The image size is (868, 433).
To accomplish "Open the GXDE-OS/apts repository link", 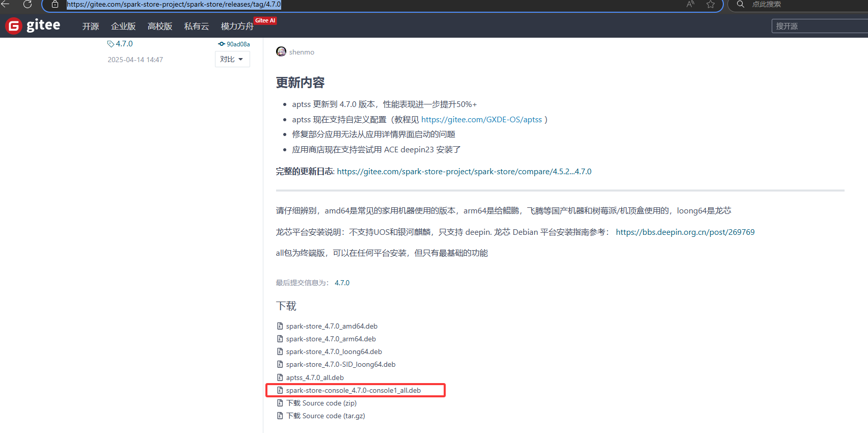I will click(481, 119).
